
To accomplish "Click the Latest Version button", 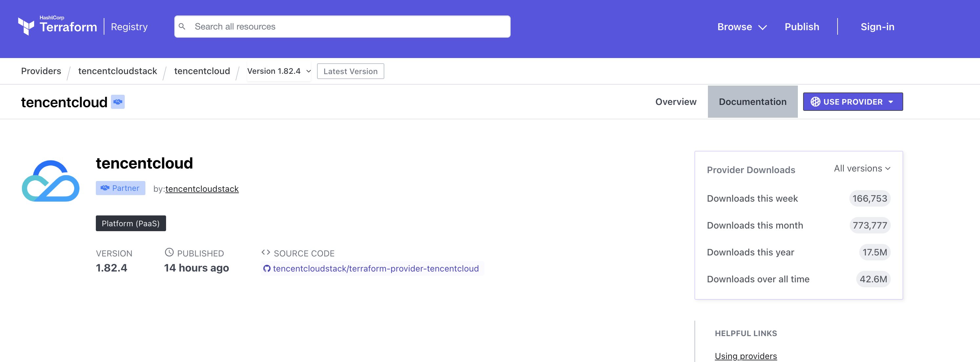I will click(351, 71).
